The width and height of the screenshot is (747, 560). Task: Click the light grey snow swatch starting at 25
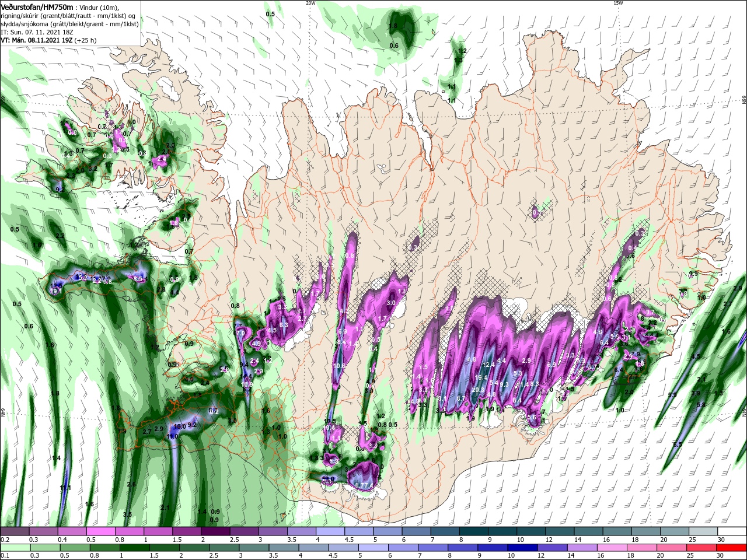click(x=704, y=531)
